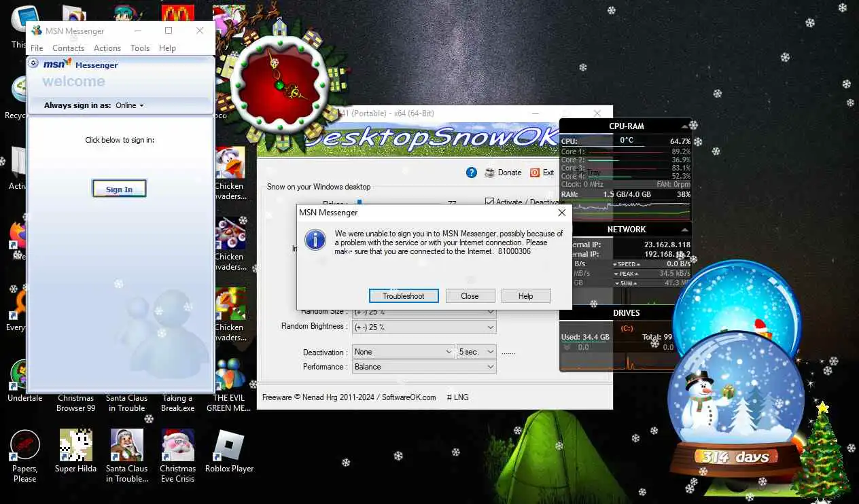The height and width of the screenshot is (504, 859).
Task: Click the MSN Messenger title bar butterfly icon
Action: 37,31
